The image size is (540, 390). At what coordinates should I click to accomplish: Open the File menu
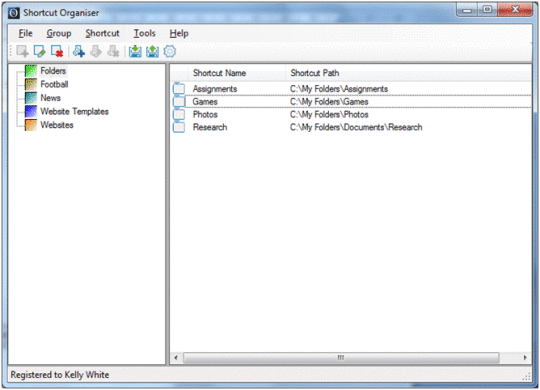25,33
